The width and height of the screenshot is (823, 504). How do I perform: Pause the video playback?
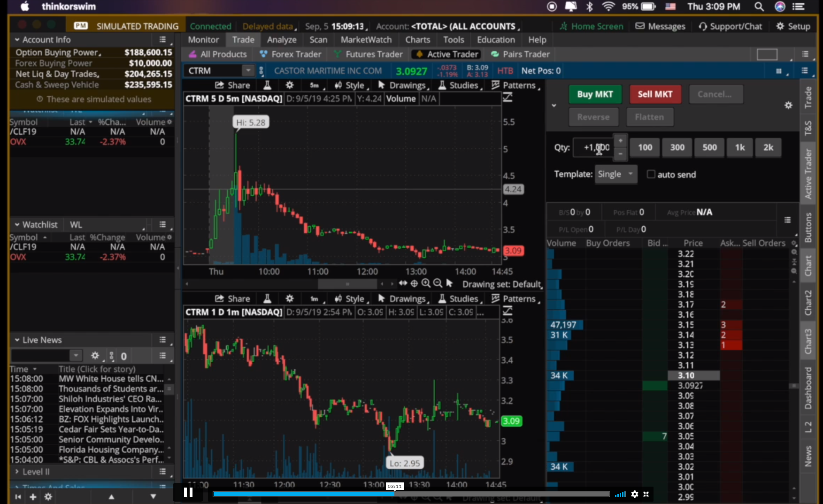(188, 492)
